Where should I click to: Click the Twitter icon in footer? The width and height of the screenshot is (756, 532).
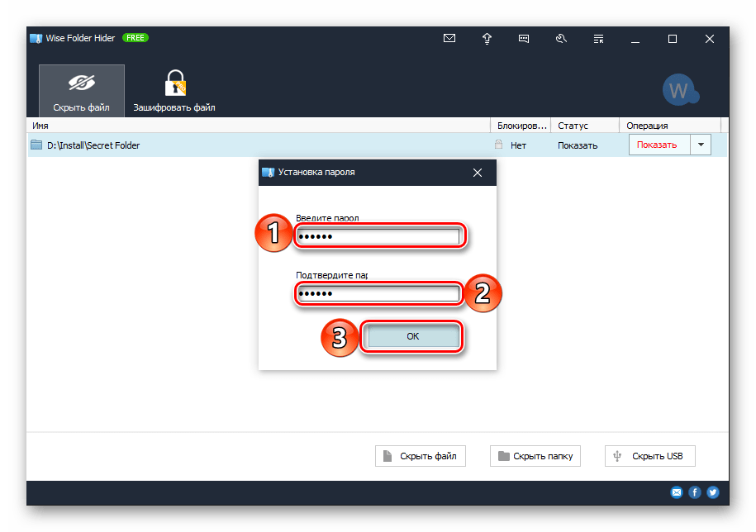click(x=712, y=492)
